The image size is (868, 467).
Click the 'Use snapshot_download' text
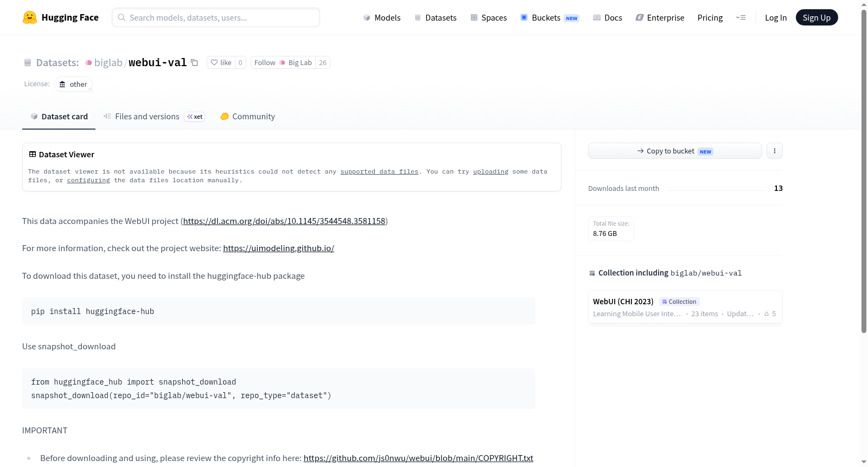[x=69, y=346]
